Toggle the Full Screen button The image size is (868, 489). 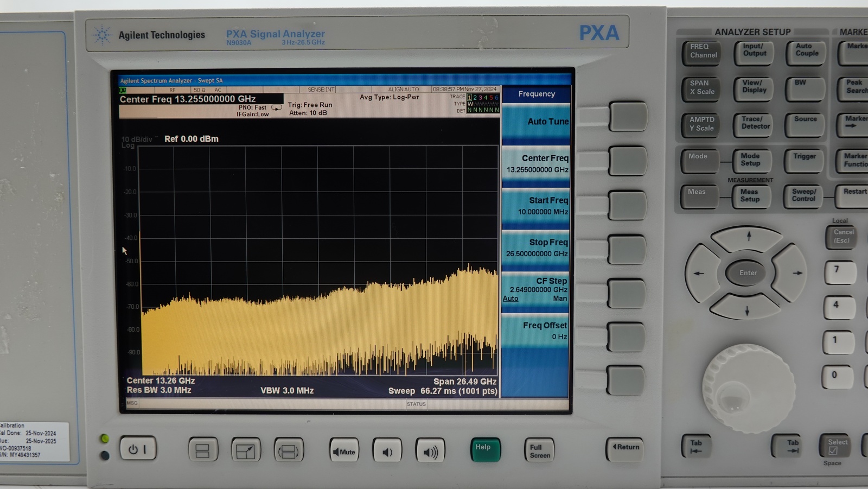pyautogui.click(x=539, y=450)
